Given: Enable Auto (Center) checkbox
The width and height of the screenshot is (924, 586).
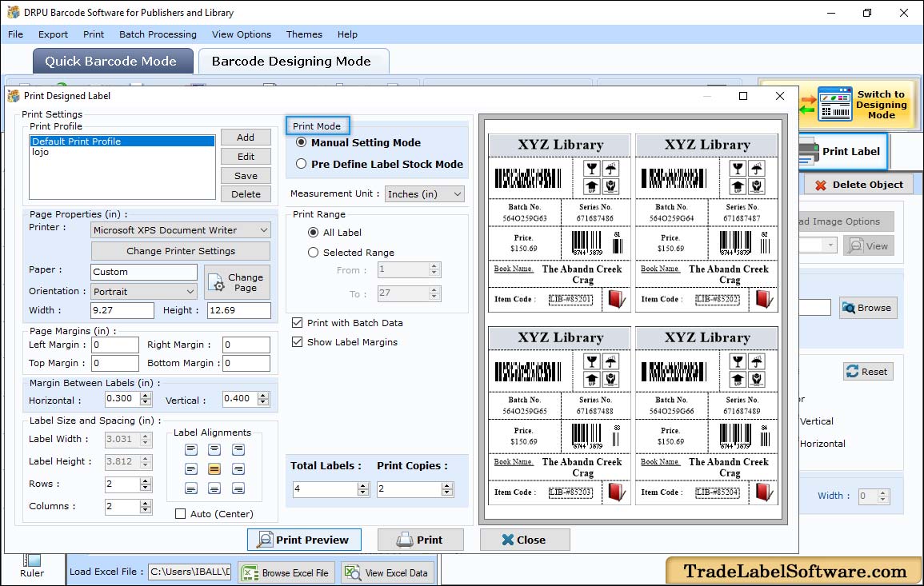Looking at the screenshot, I should (180, 514).
